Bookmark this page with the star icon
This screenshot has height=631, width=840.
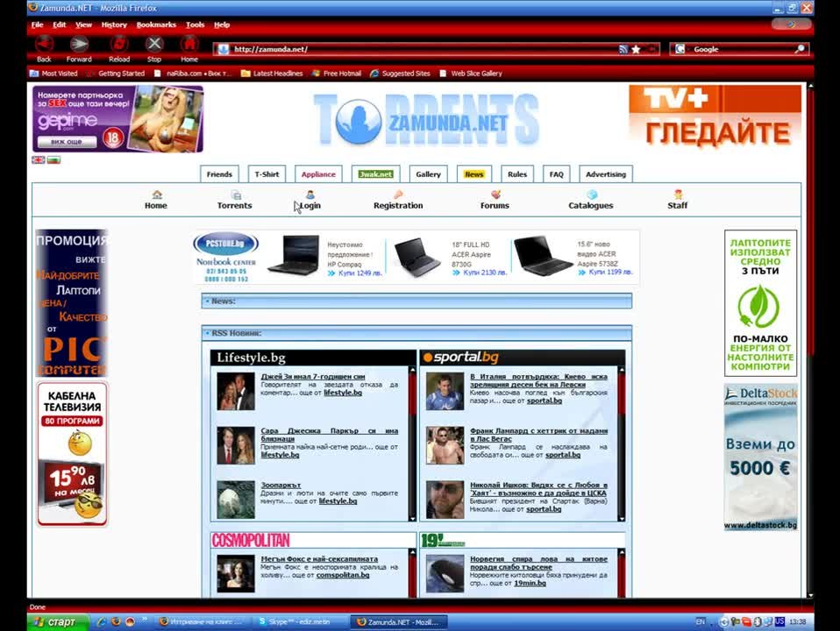pyautogui.click(x=636, y=49)
